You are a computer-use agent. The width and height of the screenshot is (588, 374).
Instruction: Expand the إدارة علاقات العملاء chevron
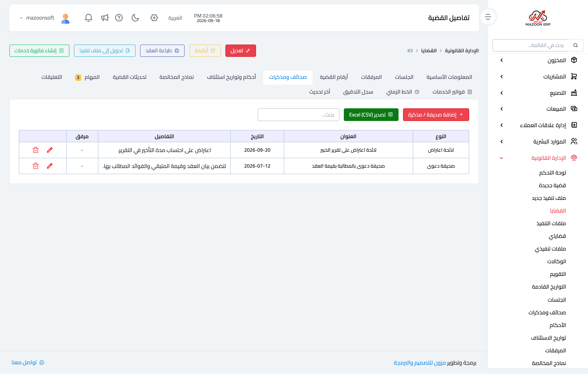click(502, 125)
